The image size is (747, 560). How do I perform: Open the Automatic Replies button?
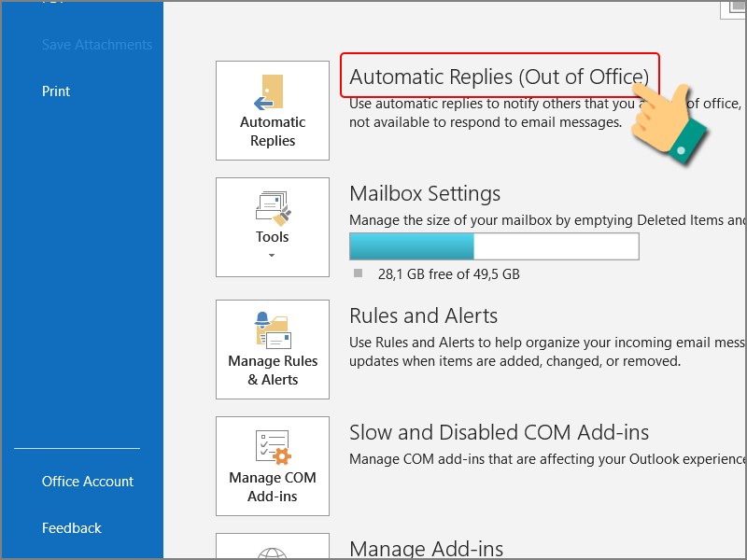coord(273,110)
